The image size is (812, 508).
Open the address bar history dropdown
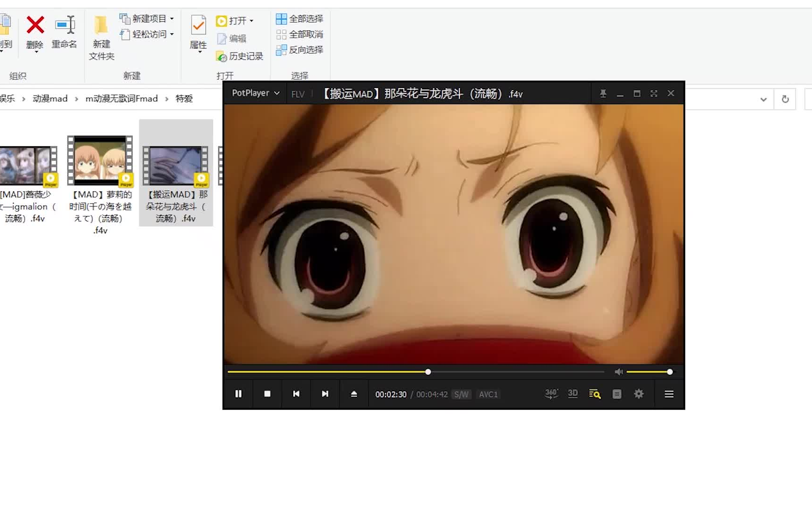764,99
